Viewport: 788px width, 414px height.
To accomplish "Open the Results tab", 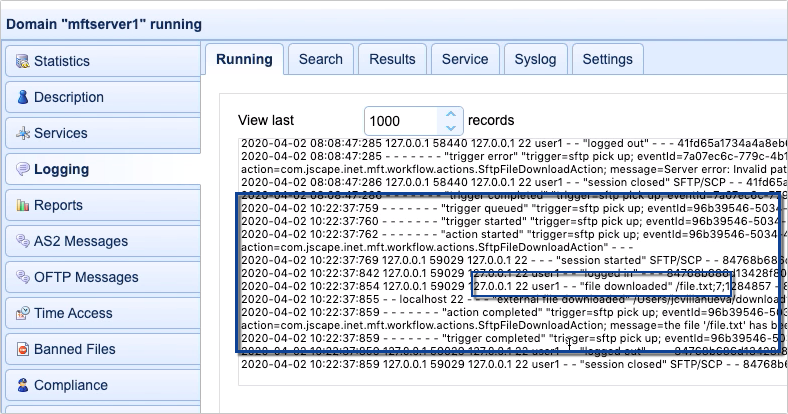I will (x=392, y=59).
